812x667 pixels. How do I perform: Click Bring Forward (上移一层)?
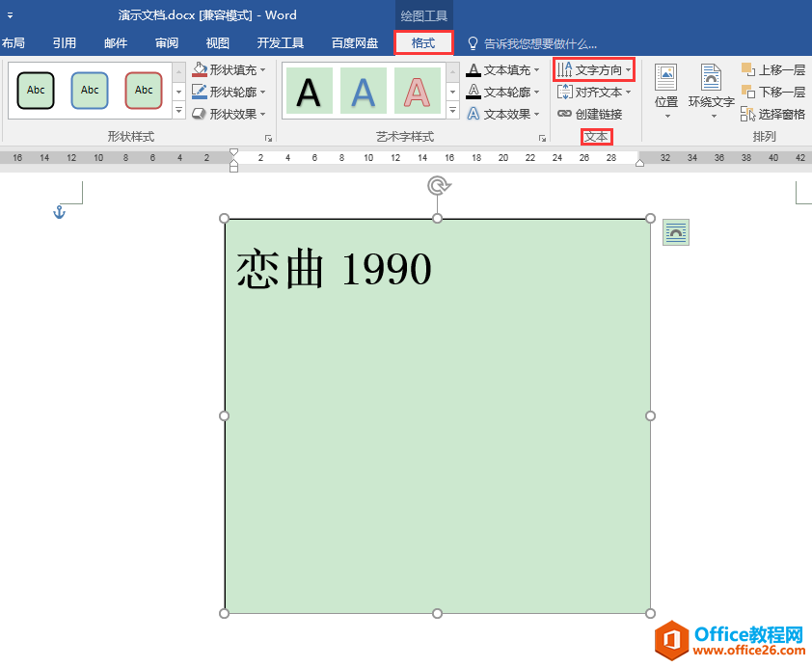coord(773,69)
